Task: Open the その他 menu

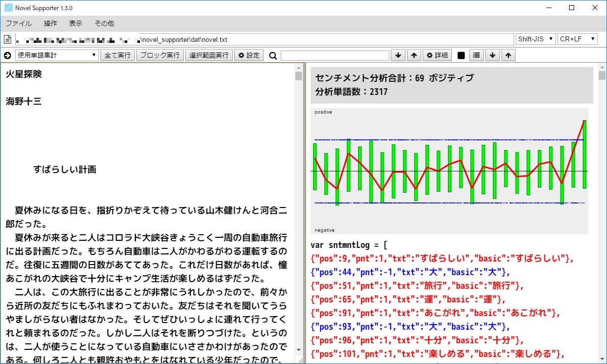Action: (105, 23)
